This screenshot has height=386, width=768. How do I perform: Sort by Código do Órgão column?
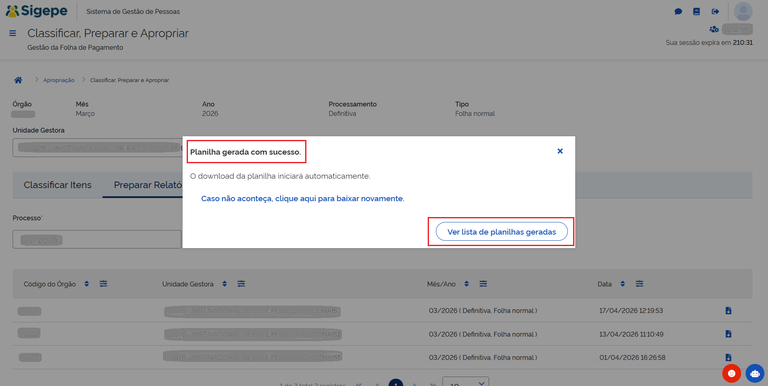tap(87, 284)
